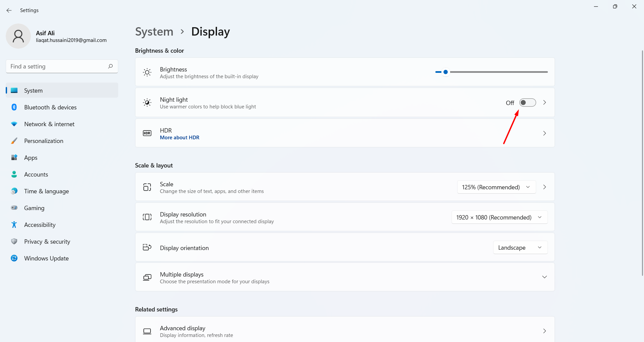Click the user profile avatar

pos(18,36)
